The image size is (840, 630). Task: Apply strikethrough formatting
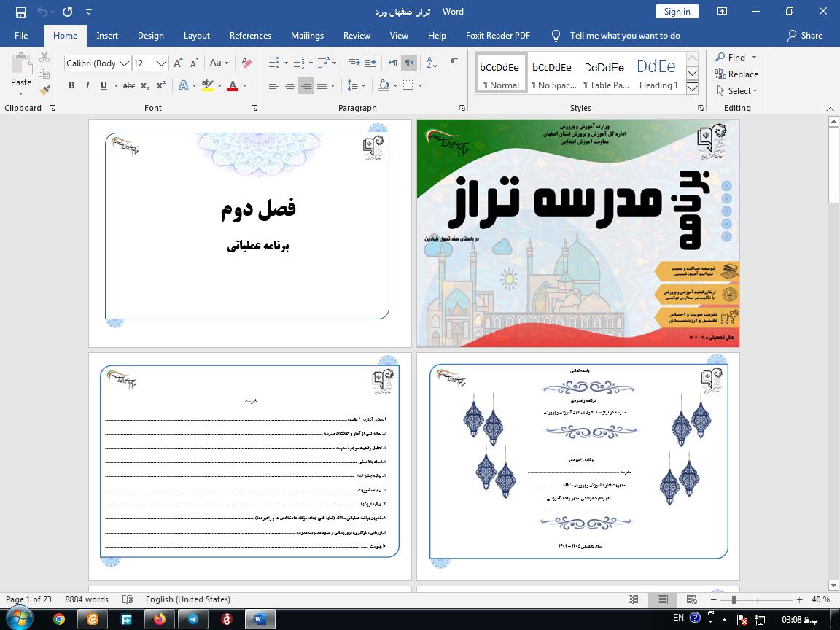(129, 85)
